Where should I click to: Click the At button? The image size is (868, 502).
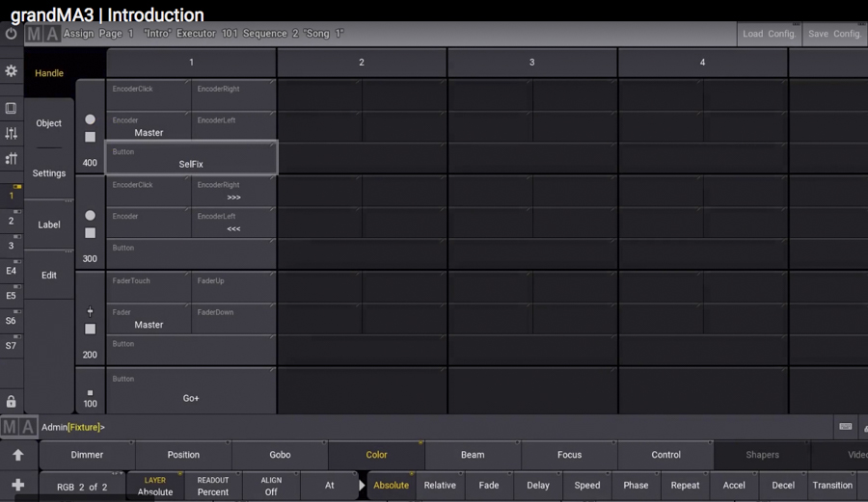coord(330,486)
